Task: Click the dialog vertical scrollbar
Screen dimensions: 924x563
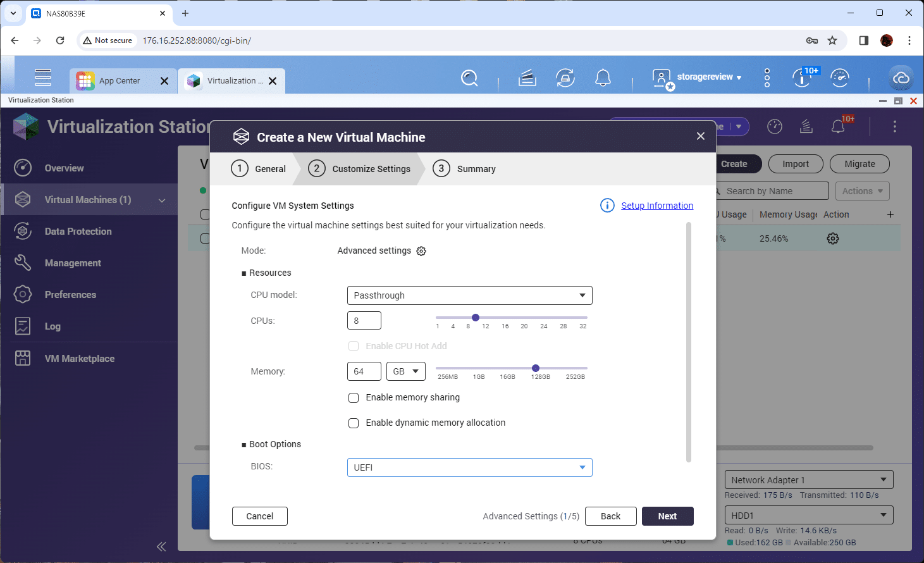Action: [688, 342]
